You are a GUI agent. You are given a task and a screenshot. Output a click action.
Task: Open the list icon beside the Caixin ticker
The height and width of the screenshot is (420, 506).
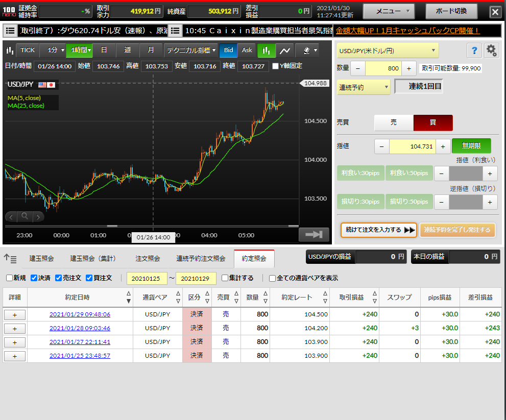tap(175, 31)
